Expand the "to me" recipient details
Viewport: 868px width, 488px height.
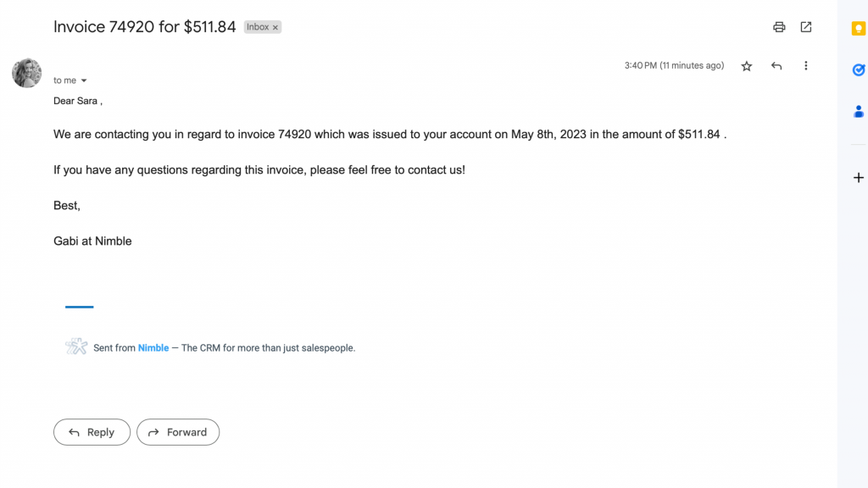84,80
